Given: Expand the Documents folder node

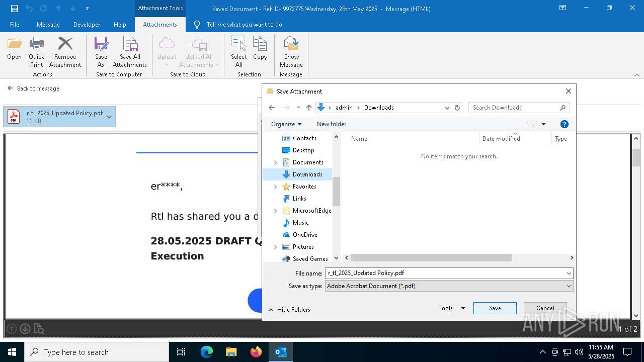Looking at the screenshot, I should point(275,162).
